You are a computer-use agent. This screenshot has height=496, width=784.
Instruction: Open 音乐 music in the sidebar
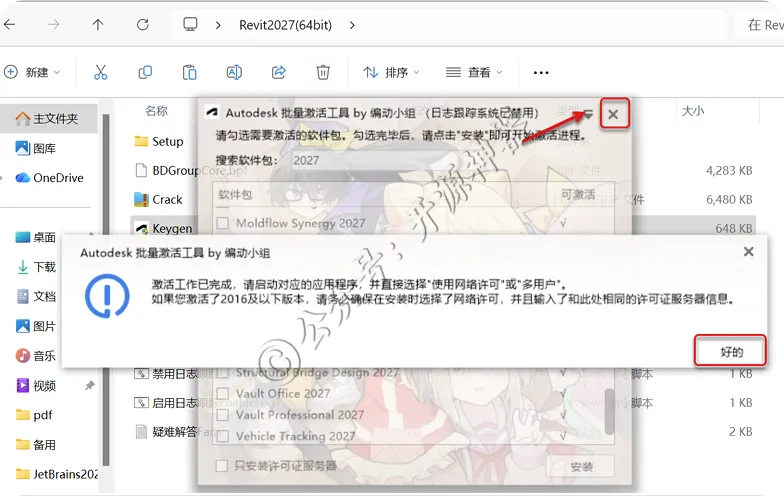(x=36, y=356)
